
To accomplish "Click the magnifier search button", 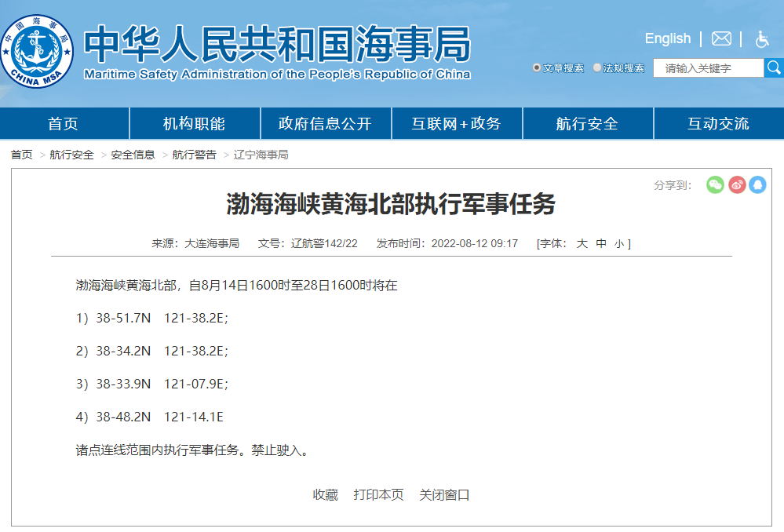I will (x=774, y=68).
